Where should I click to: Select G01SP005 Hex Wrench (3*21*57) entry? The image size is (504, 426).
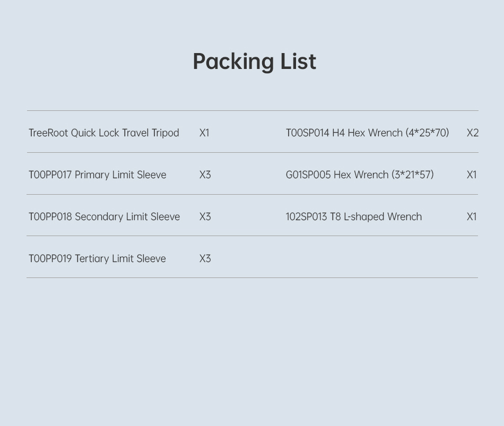[x=360, y=175]
